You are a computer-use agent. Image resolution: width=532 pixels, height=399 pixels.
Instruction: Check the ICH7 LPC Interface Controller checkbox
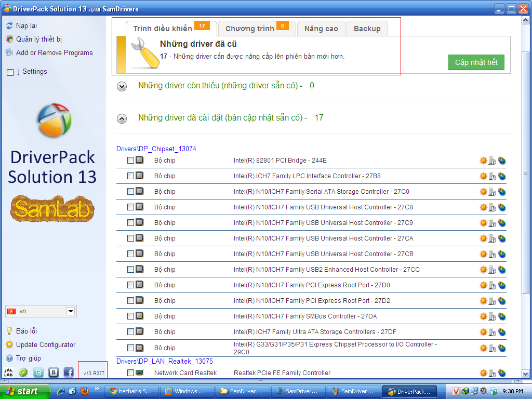[x=130, y=176]
